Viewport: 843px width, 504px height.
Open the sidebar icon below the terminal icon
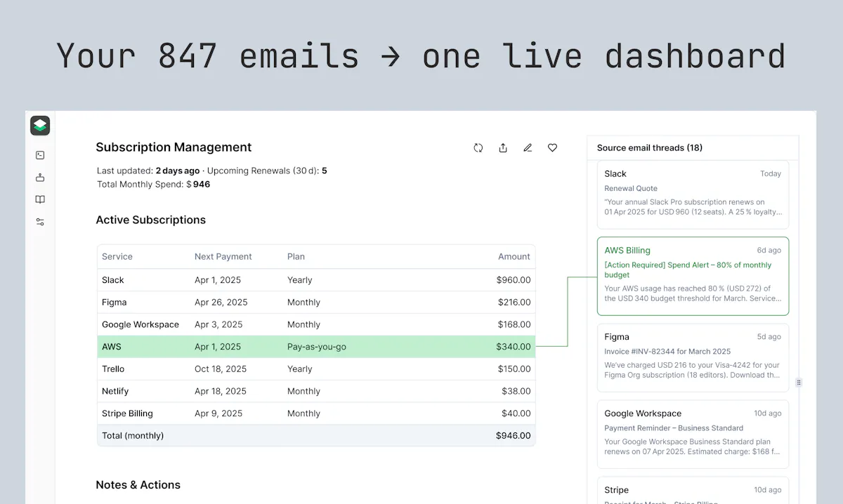(x=40, y=178)
